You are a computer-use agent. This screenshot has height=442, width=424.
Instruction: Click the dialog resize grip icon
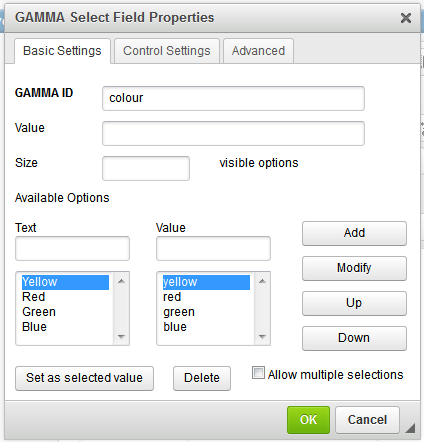410,428
